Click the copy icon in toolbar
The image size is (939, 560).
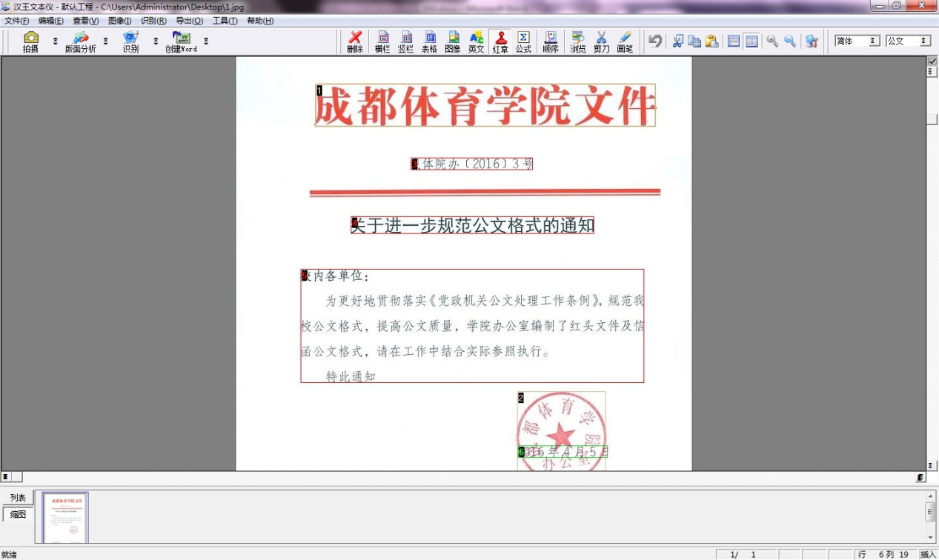coord(694,41)
